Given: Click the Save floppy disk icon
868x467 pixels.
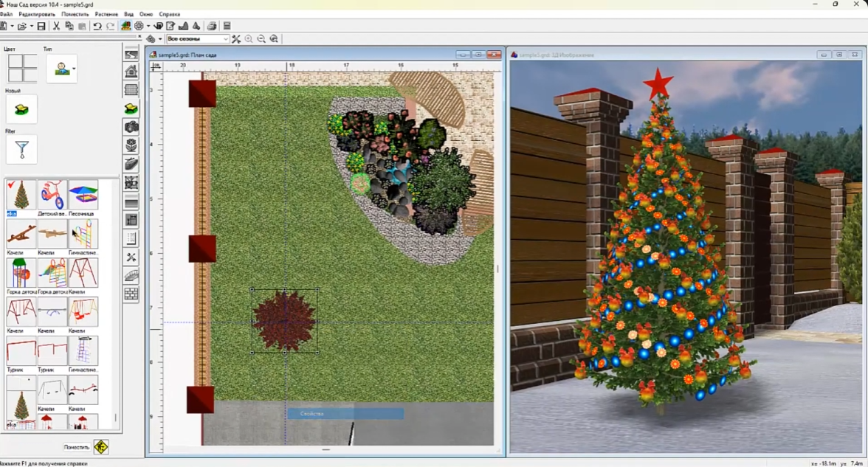Looking at the screenshot, I should tap(41, 26).
